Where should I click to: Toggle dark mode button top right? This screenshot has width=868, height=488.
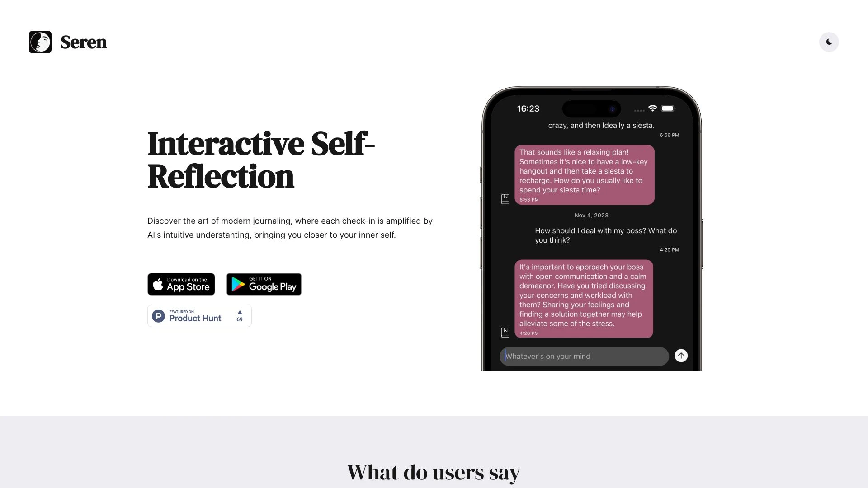829,42
